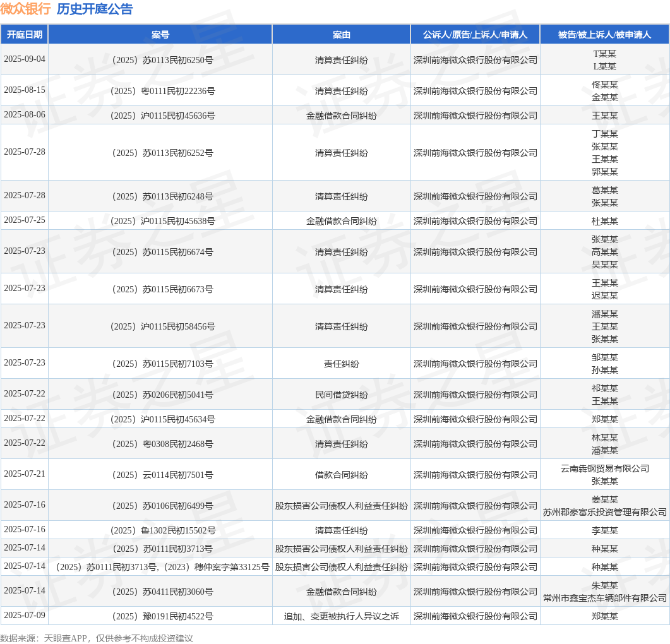Screen dimensions: 670x644
Task: Click the date 2025-08-15
Action: [25, 90]
